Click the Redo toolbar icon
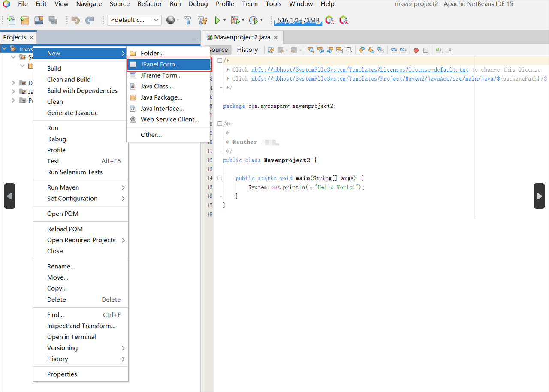This screenshot has width=549, height=392. point(90,20)
